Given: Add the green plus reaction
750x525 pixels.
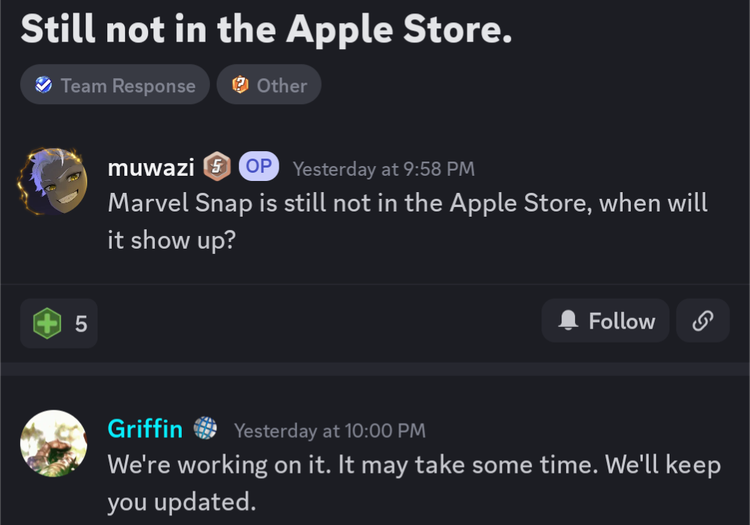Looking at the screenshot, I should coord(59,323).
